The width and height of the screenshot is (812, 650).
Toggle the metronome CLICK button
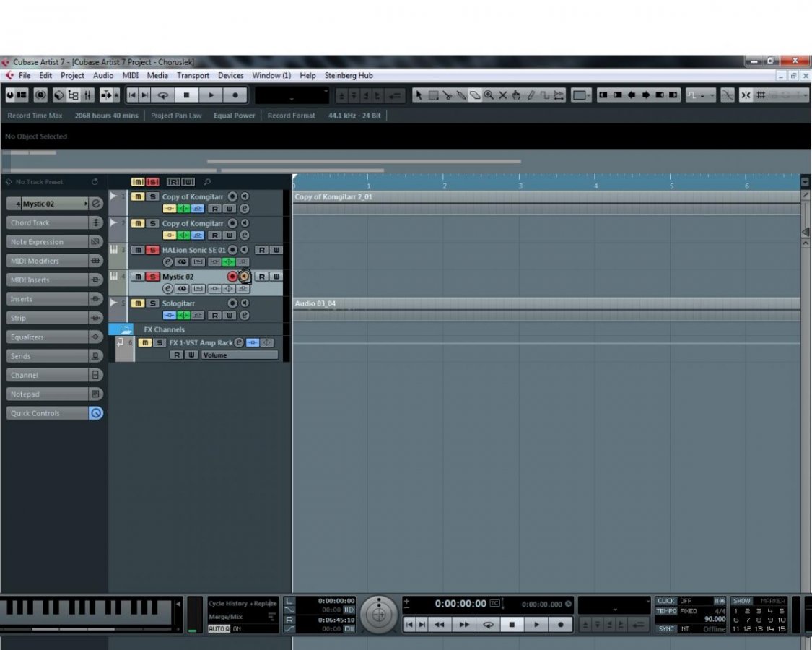click(x=666, y=601)
